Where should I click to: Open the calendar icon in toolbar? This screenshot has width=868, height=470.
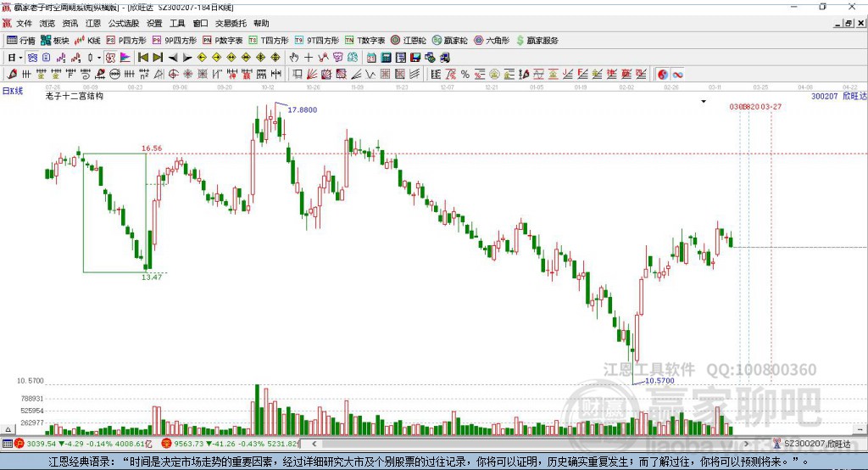click(x=371, y=58)
